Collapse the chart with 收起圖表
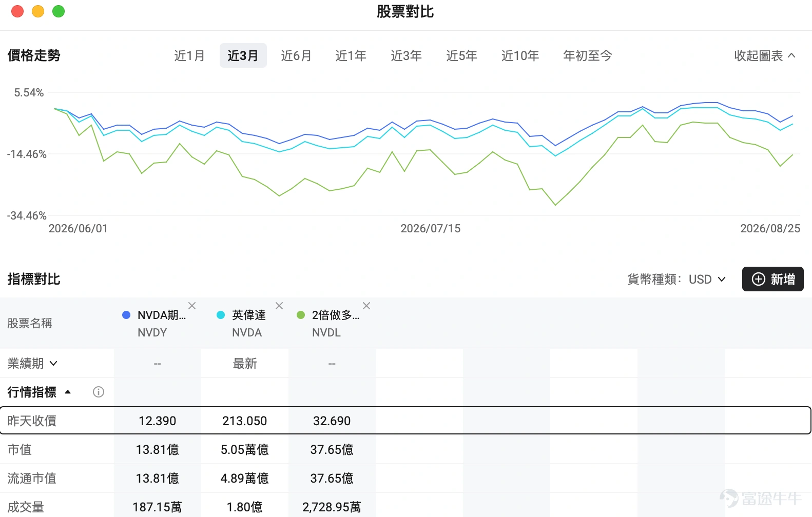This screenshot has width=812, height=517. [765, 55]
